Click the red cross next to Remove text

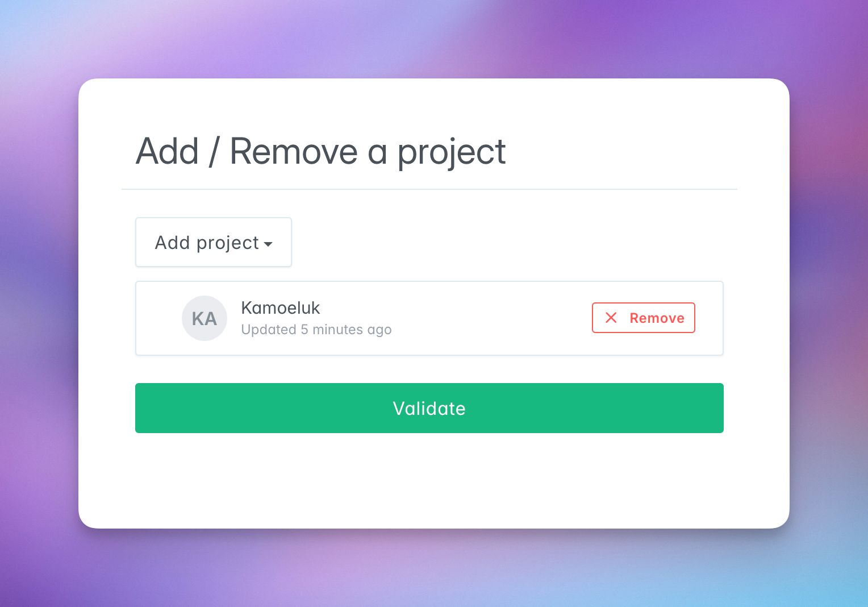[611, 318]
